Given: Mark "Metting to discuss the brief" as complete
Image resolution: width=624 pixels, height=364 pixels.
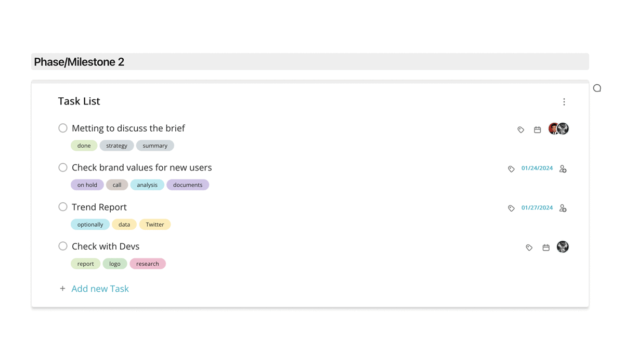Looking at the screenshot, I should pyautogui.click(x=63, y=128).
